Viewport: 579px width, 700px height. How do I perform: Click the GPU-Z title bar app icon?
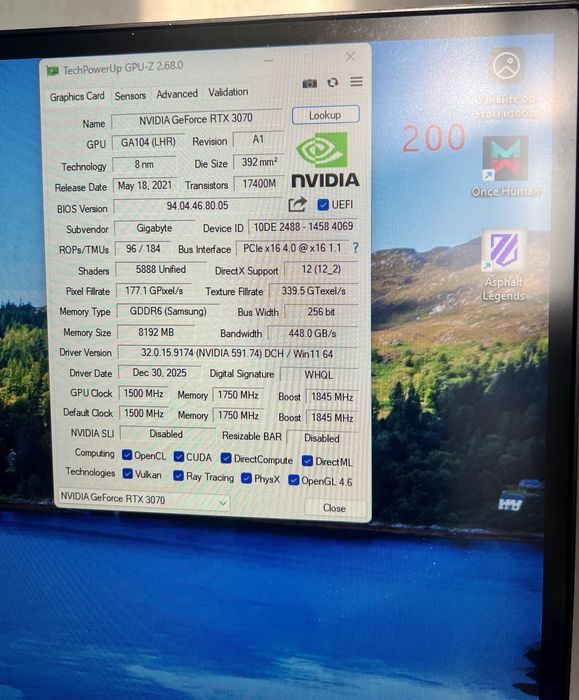click(53, 71)
